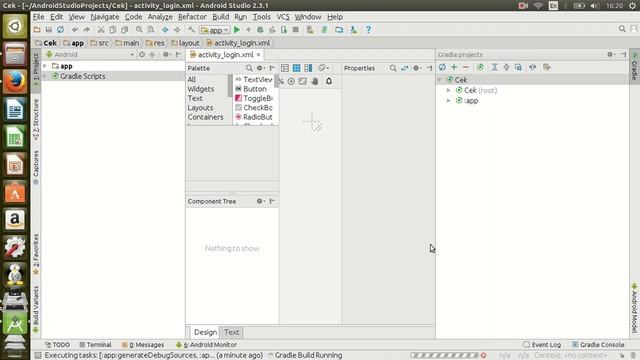640x360 pixels.
Task: Select the Design editor tab
Action: tap(205, 332)
